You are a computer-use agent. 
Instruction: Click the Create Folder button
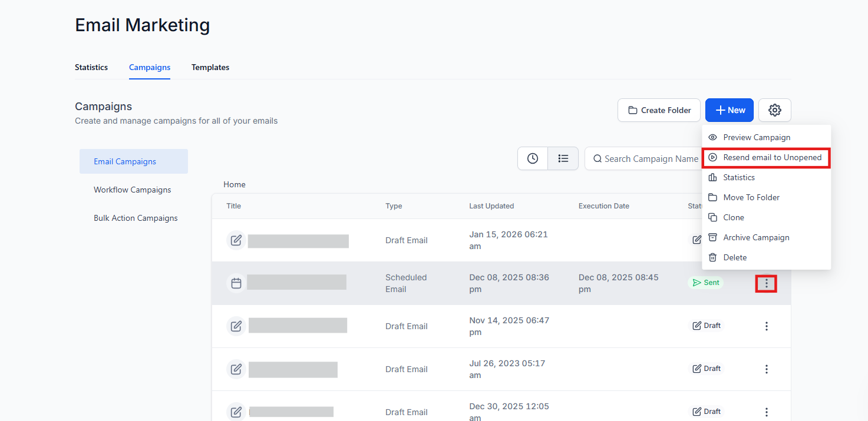point(659,110)
